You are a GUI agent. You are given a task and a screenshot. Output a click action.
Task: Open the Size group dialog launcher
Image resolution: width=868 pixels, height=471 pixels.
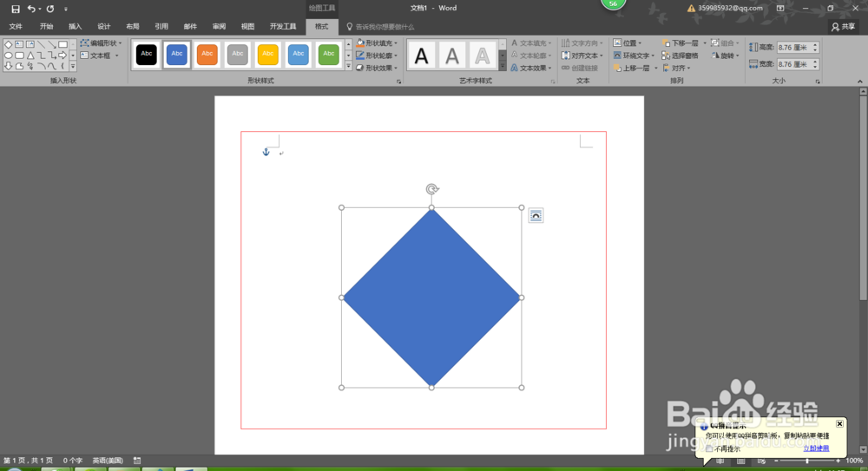click(818, 82)
